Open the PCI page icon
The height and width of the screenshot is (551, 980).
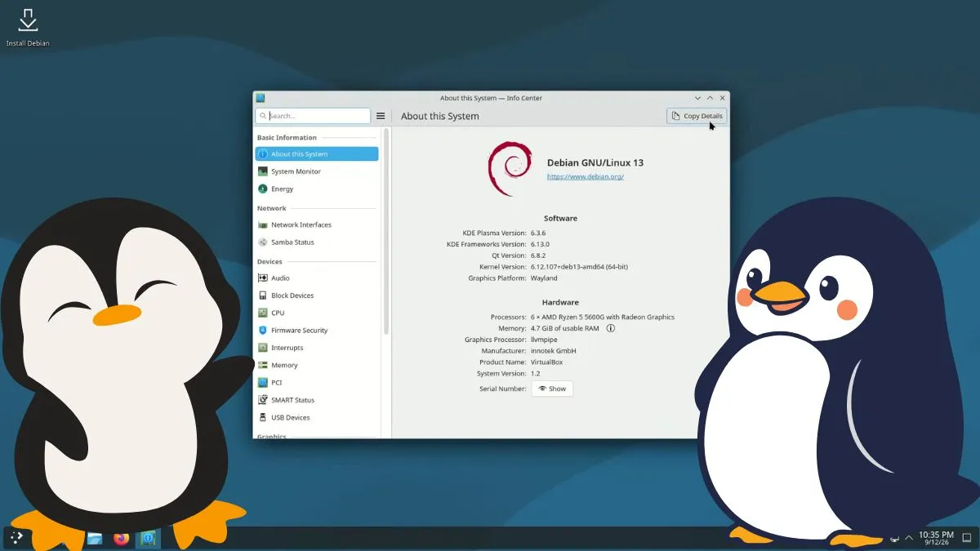click(x=263, y=382)
